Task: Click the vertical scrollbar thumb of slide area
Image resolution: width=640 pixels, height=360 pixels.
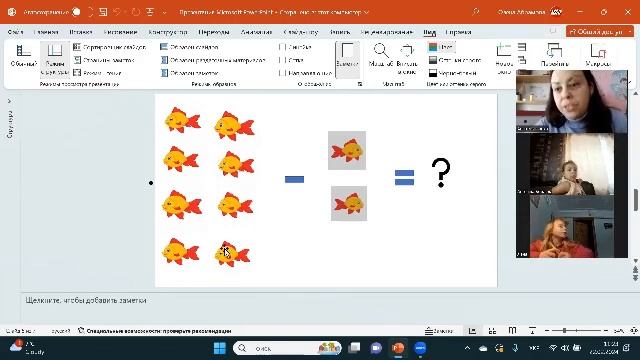Action: 636,200
